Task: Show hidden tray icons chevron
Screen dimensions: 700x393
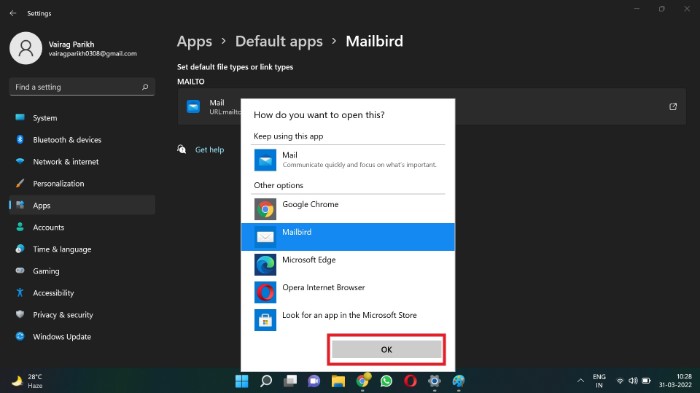Action: 580,380
